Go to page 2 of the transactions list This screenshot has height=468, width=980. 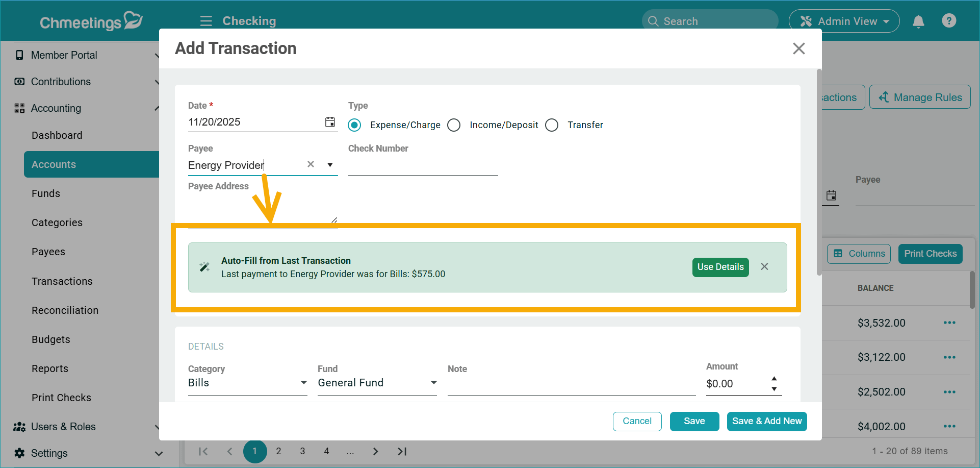pos(278,451)
